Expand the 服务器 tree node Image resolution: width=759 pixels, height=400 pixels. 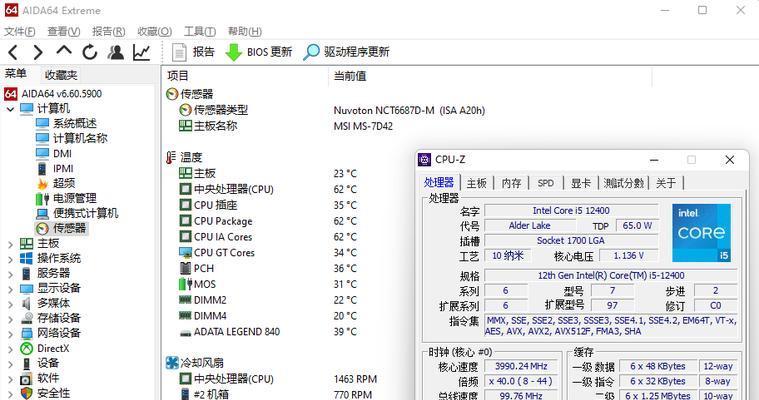[x=10, y=274]
